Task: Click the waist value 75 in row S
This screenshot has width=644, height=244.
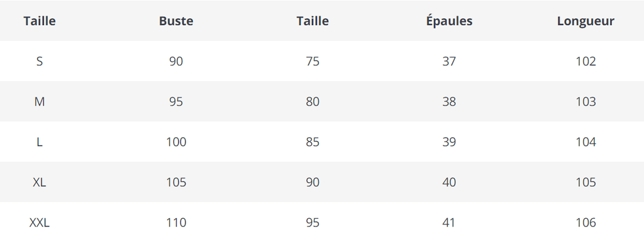Action: click(x=313, y=61)
